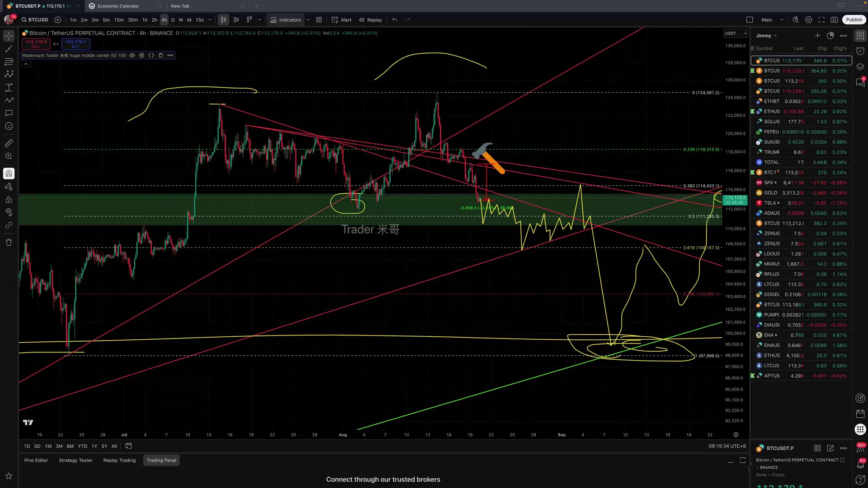868x488 pixels.
Task: Open indicator templates grid icon
Action: pyautogui.click(x=319, y=20)
